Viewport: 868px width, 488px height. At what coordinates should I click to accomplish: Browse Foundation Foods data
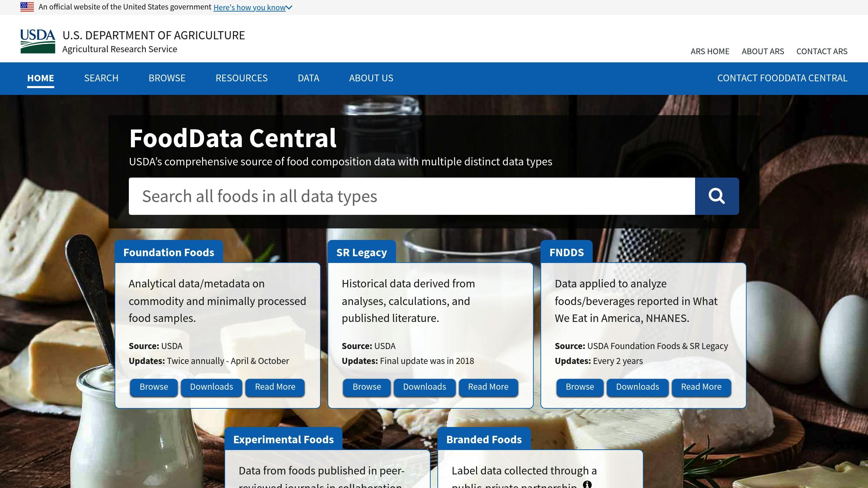tap(154, 387)
